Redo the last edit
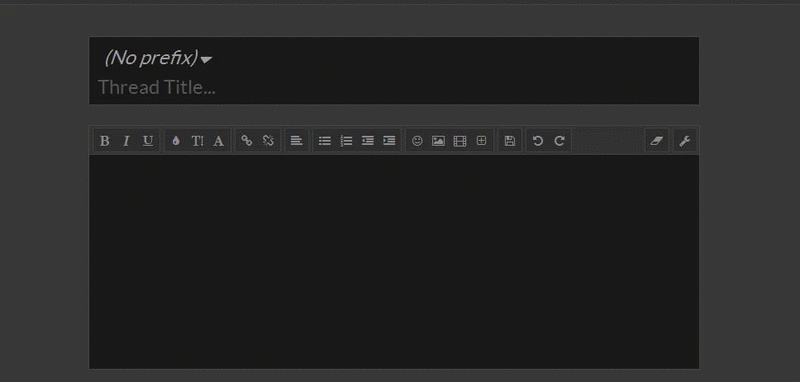This screenshot has width=800, height=382. [559, 141]
